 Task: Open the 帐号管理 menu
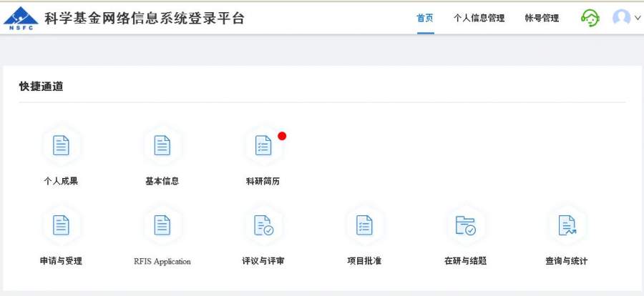[542, 19]
